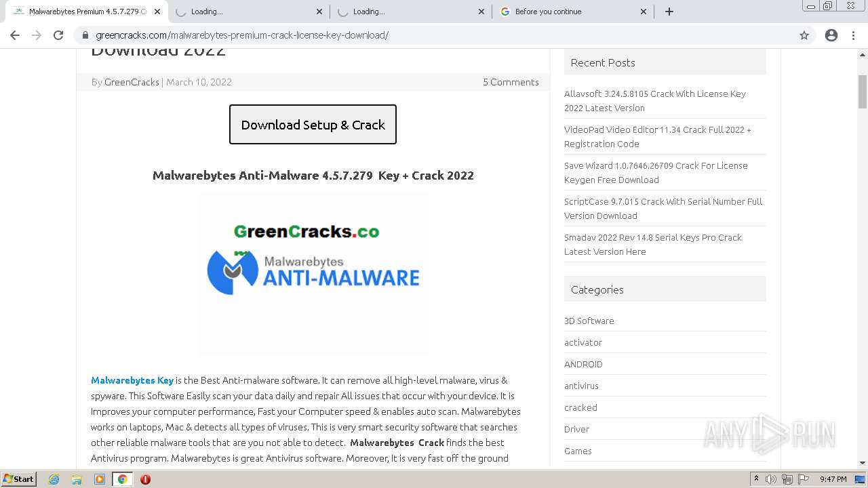Click the site lock icon in address bar
The width and height of the screenshot is (868, 488).
pos(85,35)
